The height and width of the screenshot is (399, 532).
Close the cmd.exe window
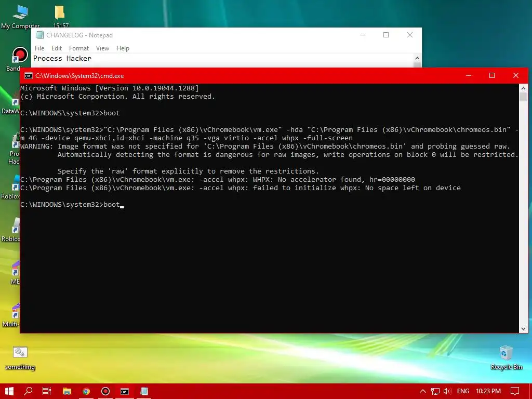click(x=516, y=76)
